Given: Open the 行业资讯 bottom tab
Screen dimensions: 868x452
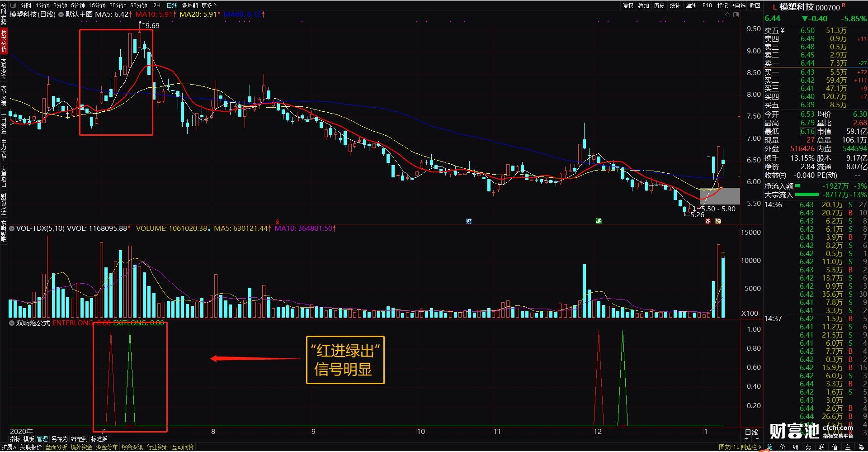Looking at the screenshot, I should (x=157, y=447).
